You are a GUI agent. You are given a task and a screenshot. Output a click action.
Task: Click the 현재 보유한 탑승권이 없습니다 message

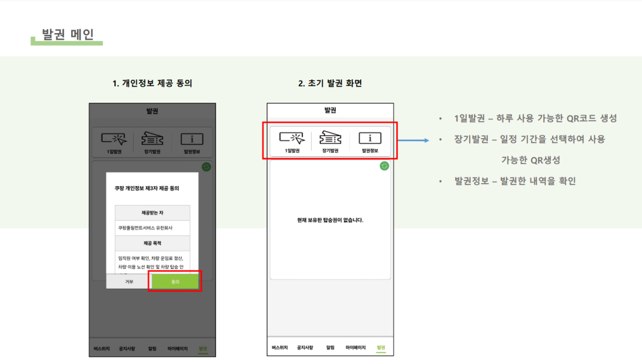tap(330, 220)
